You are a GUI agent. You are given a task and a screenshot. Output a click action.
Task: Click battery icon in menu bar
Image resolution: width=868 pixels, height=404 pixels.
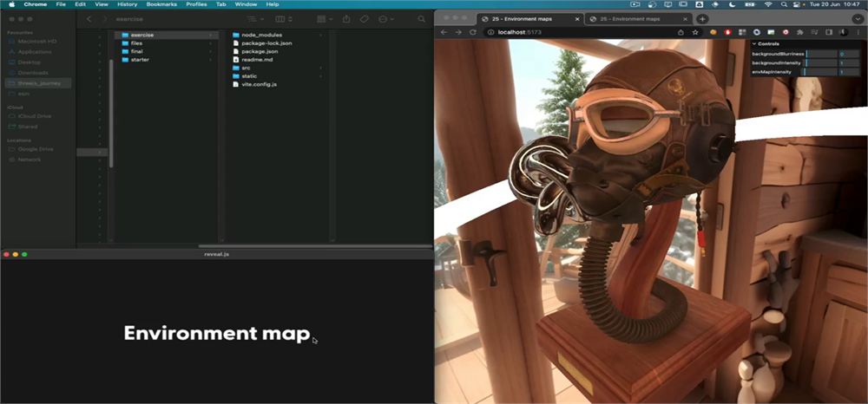(749, 3)
